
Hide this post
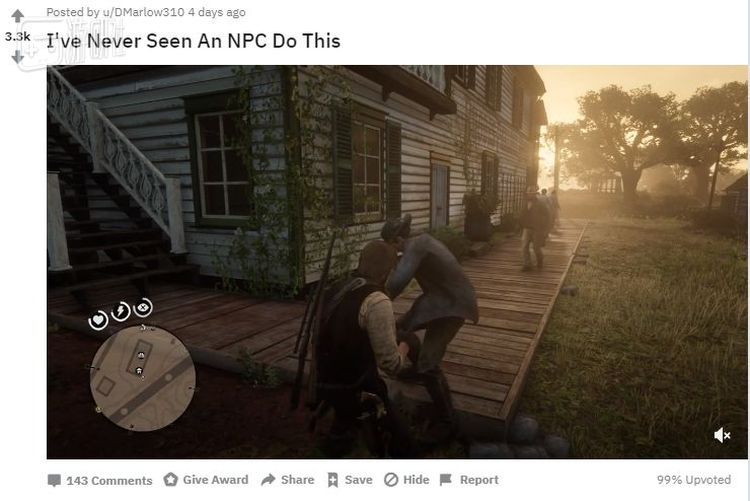point(407,479)
